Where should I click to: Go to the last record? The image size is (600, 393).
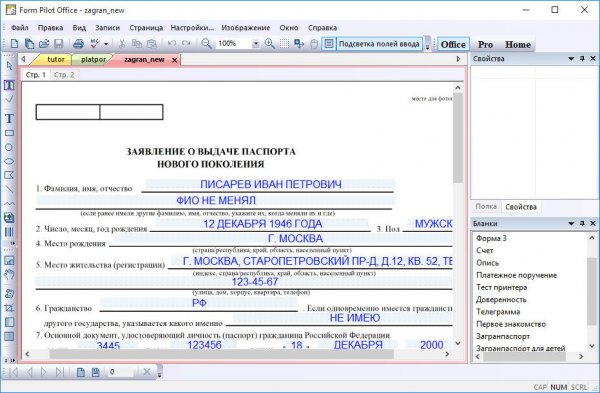coord(60,372)
